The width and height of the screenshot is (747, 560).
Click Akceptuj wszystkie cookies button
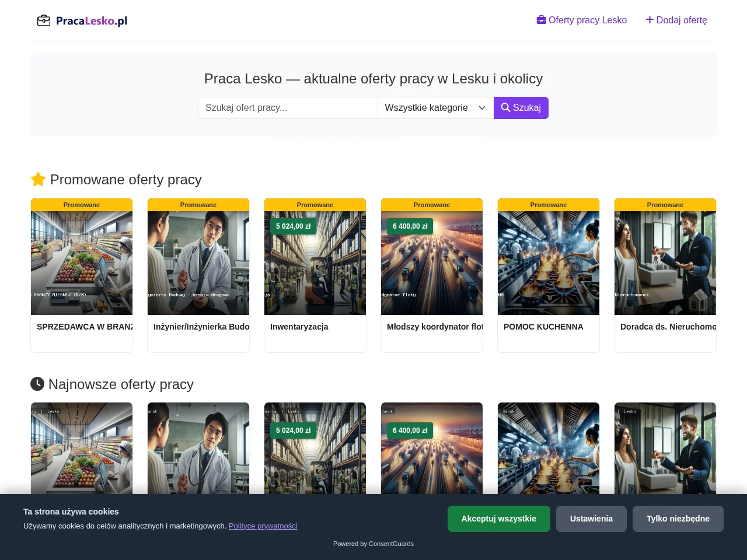click(499, 519)
